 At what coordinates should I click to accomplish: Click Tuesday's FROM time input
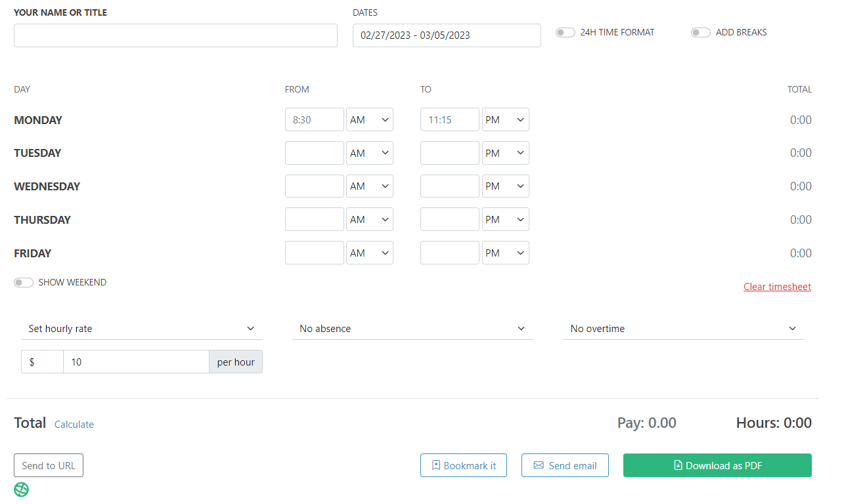(x=314, y=154)
